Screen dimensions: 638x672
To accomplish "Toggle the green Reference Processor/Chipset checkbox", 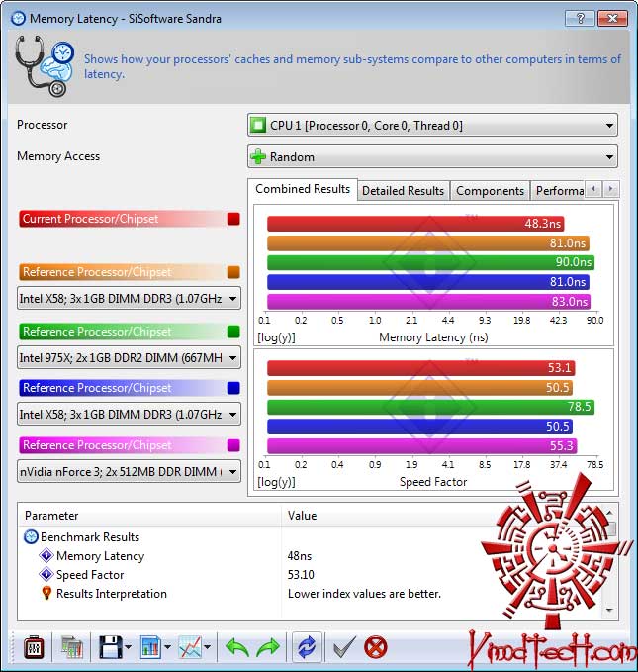I will point(233,332).
